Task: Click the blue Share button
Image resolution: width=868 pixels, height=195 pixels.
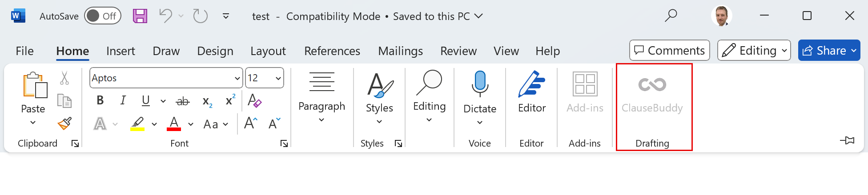Action: click(824, 51)
